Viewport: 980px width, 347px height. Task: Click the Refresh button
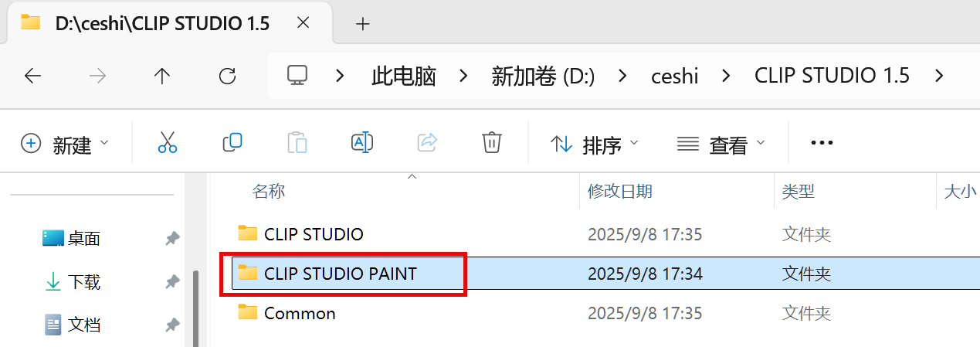click(x=227, y=76)
